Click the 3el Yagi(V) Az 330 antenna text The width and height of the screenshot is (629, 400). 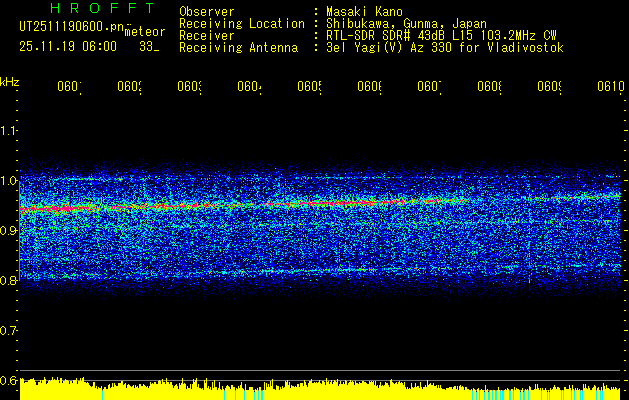click(445, 48)
